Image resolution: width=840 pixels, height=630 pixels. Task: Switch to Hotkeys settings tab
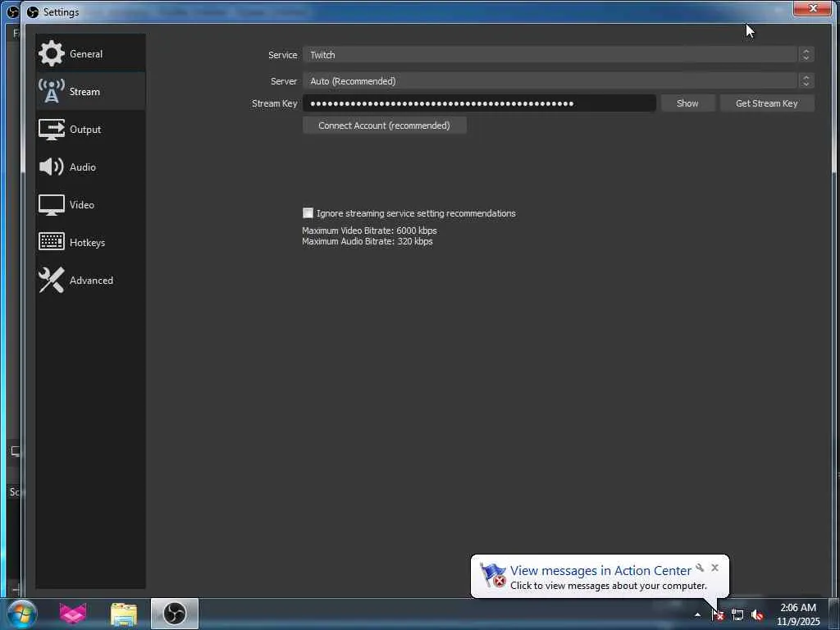[x=90, y=242]
